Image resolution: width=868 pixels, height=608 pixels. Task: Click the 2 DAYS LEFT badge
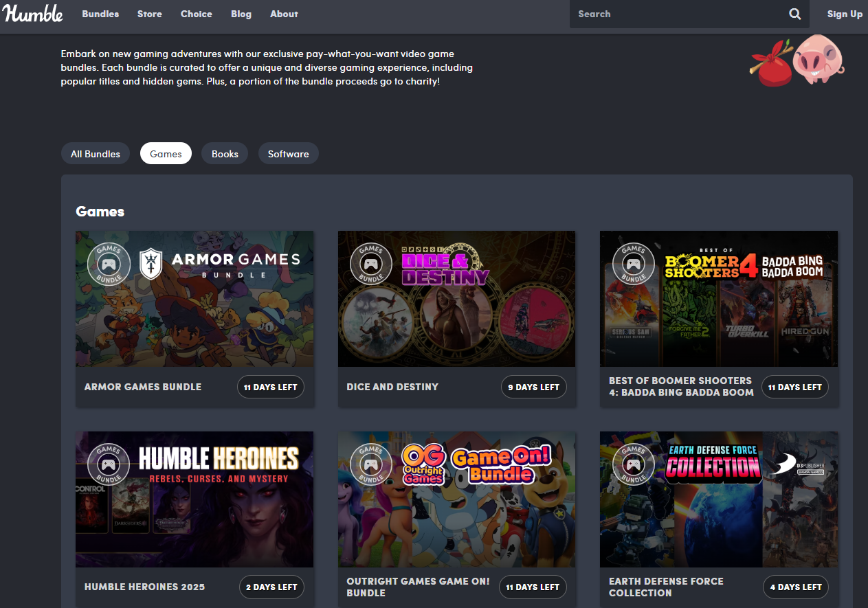[x=271, y=587]
